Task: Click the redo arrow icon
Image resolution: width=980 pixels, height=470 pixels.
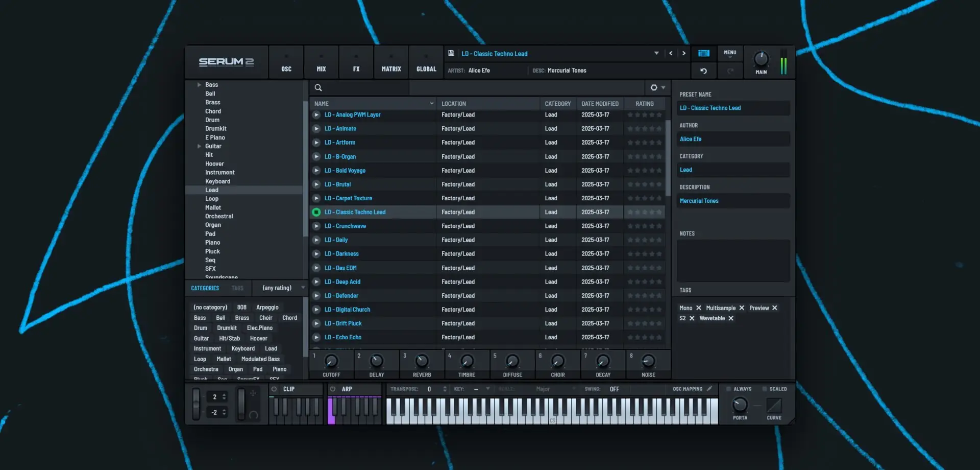Action: click(730, 70)
